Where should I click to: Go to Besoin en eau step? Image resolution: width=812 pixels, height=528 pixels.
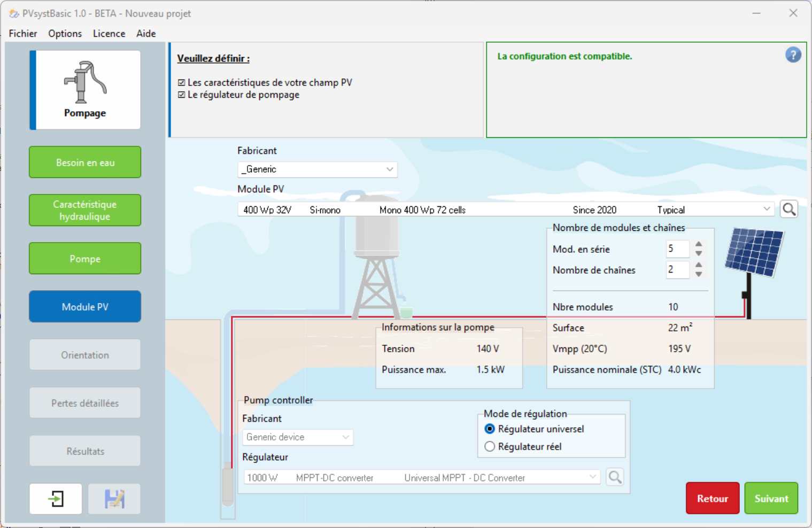[x=85, y=162]
